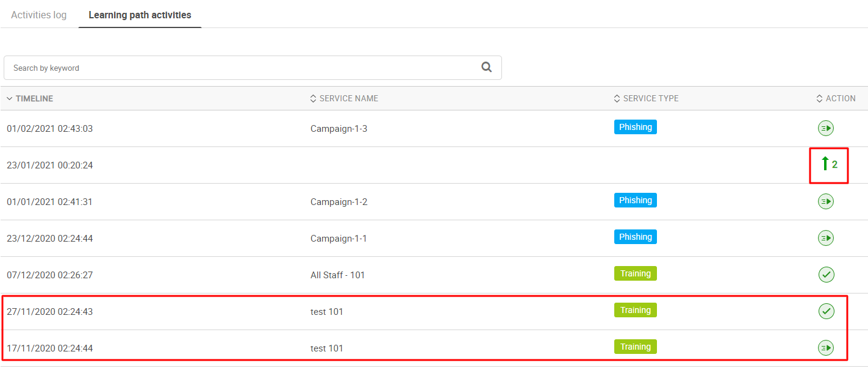Sort the table by Service Type column

coord(646,98)
